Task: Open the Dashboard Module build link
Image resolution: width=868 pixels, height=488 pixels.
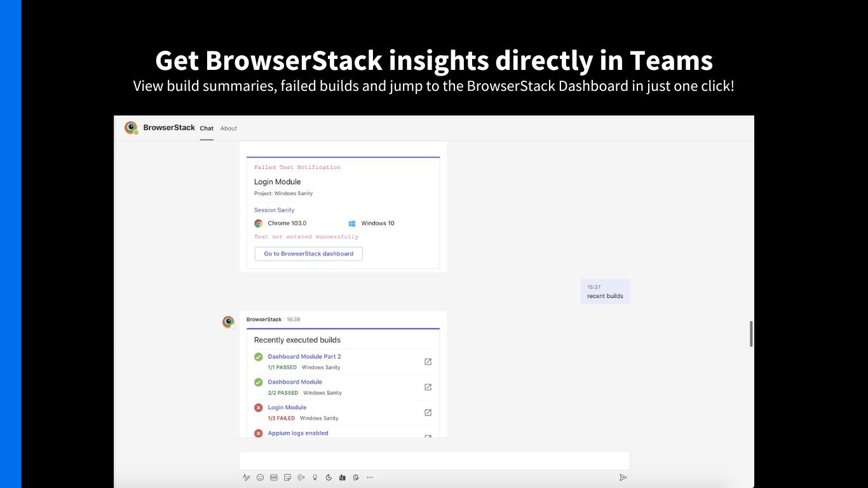Action: tap(295, 382)
